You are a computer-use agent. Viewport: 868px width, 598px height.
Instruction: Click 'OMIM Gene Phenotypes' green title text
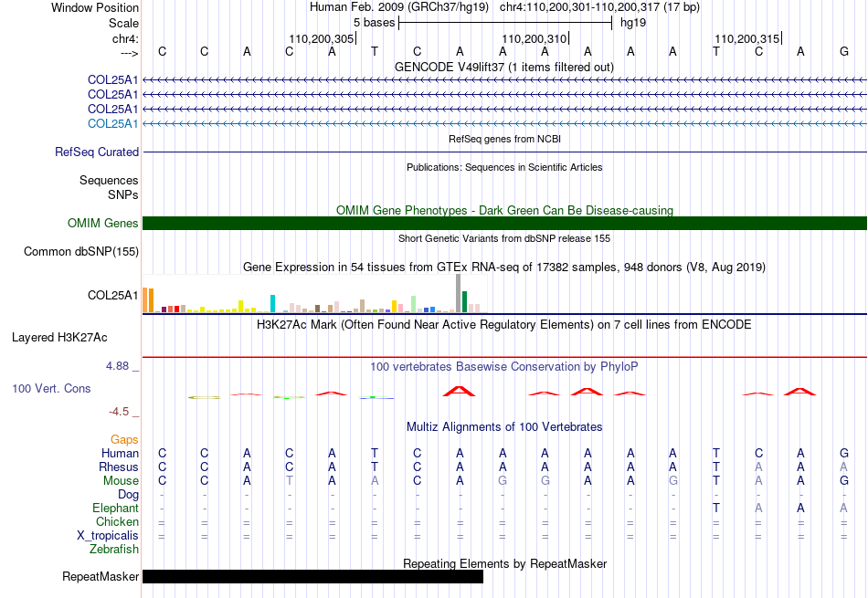point(504,210)
